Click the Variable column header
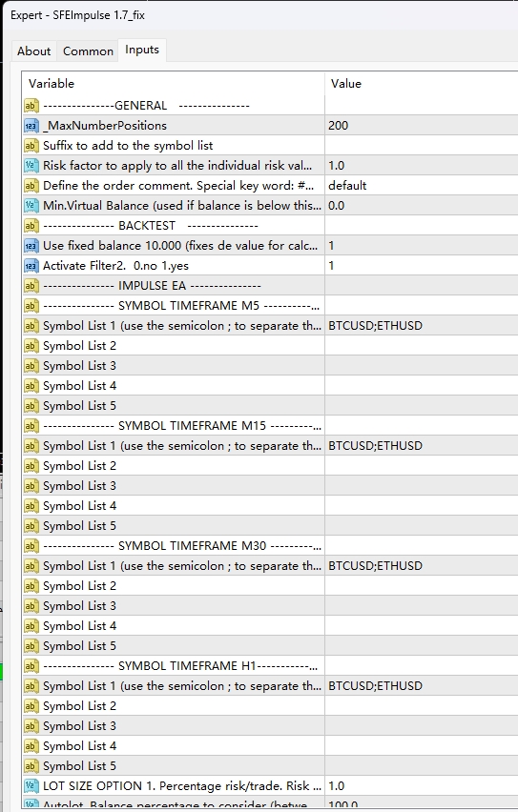The height and width of the screenshot is (812, 518). click(51, 83)
